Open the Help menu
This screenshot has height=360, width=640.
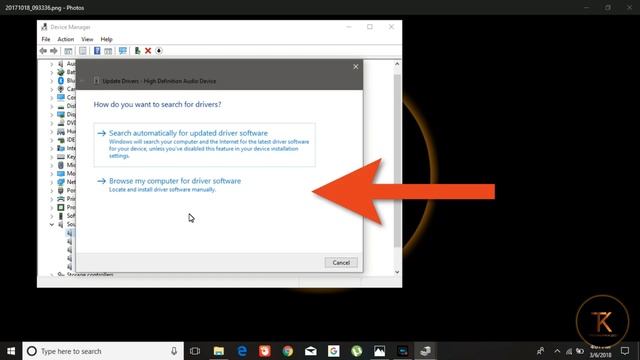(x=106, y=39)
